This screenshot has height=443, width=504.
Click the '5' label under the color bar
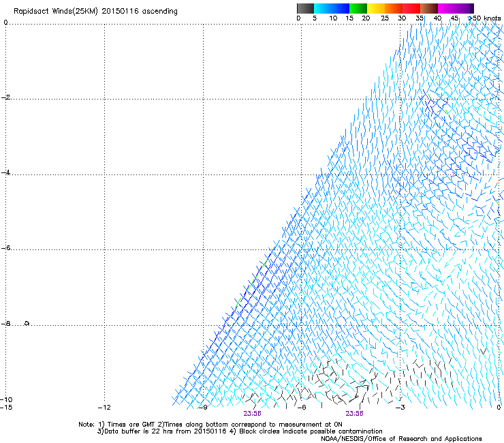(x=315, y=18)
